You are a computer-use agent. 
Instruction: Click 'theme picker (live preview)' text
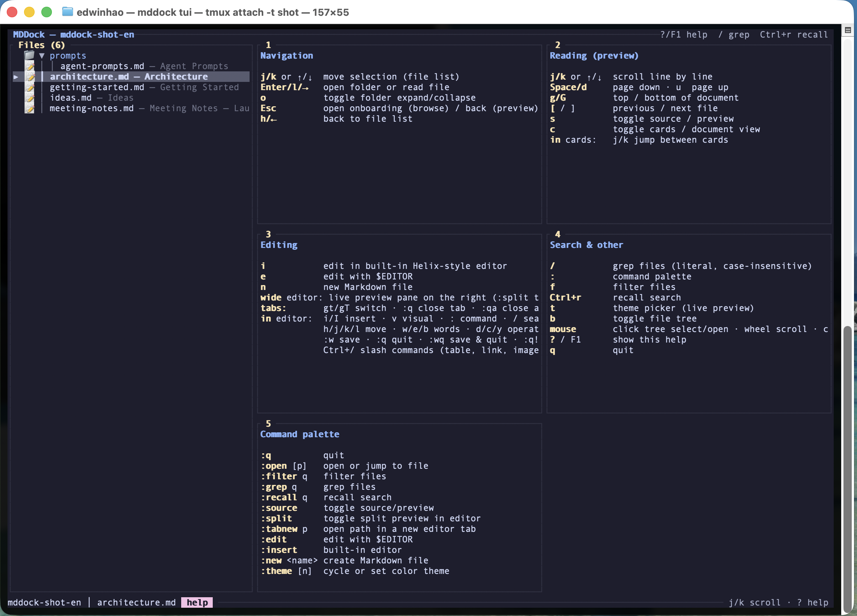coord(683,308)
